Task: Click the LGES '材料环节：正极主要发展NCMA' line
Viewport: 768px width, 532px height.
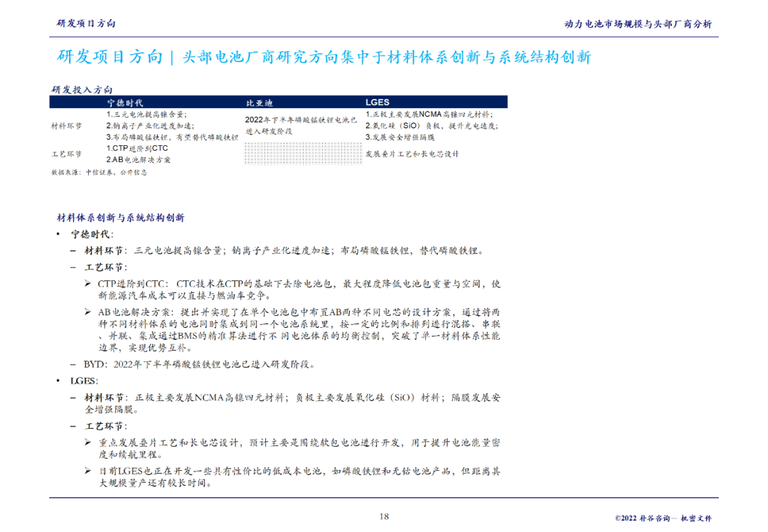Action: pyautogui.click(x=292, y=403)
